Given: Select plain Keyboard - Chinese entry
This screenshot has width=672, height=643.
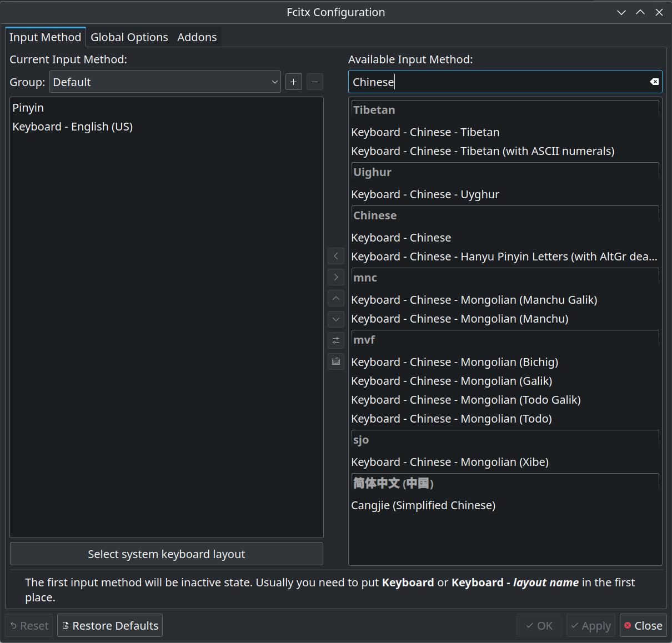Looking at the screenshot, I should click(505, 238).
